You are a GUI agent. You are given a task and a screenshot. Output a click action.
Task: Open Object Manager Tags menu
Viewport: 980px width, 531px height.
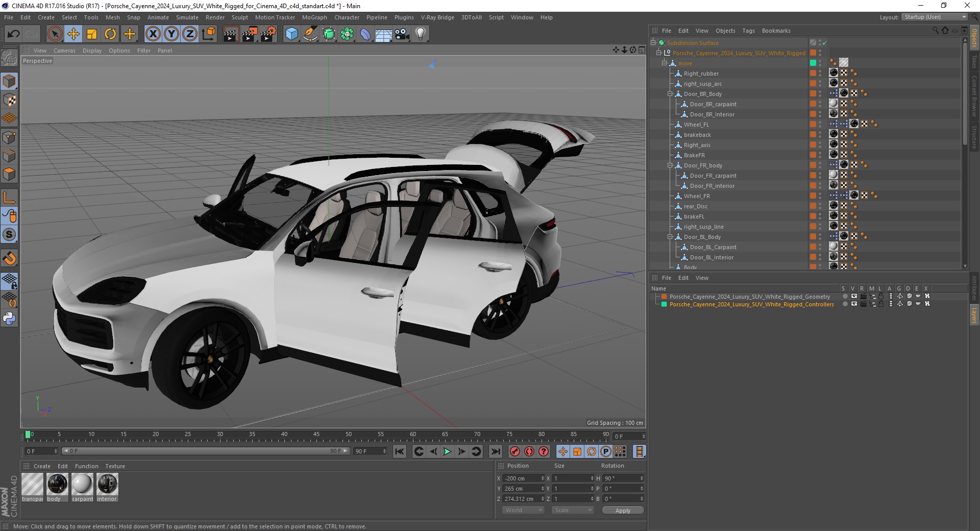point(748,31)
